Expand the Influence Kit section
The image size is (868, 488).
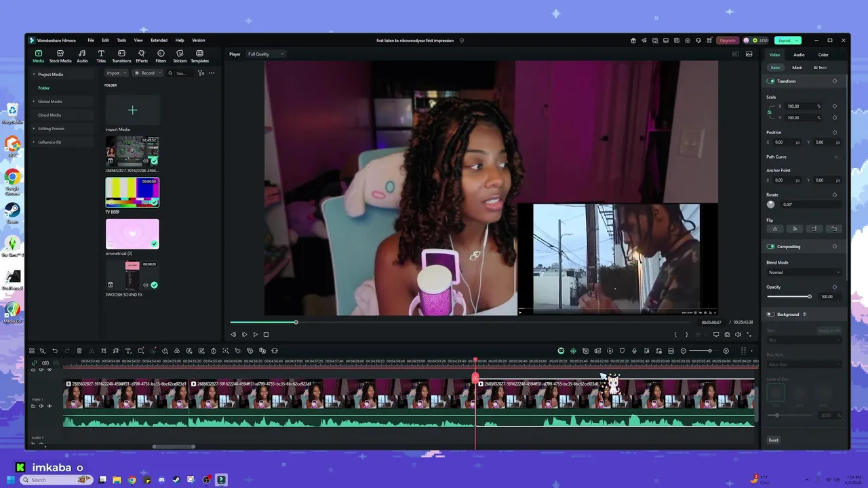[34, 142]
